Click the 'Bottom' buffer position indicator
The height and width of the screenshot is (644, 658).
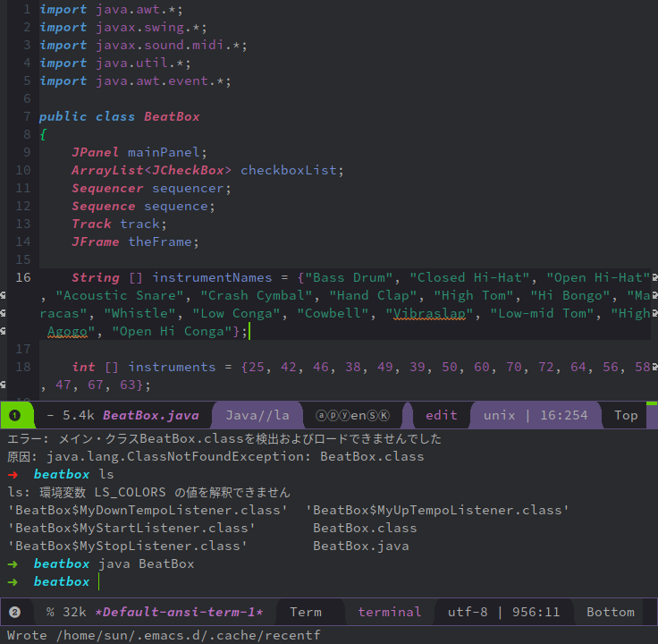pos(611,612)
